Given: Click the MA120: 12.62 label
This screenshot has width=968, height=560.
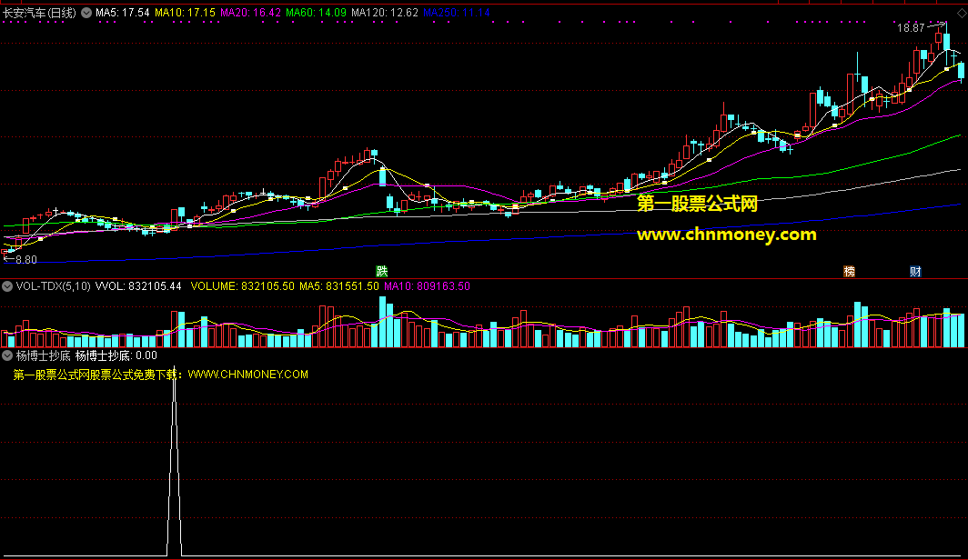Looking at the screenshot, I should coord(385,13).
